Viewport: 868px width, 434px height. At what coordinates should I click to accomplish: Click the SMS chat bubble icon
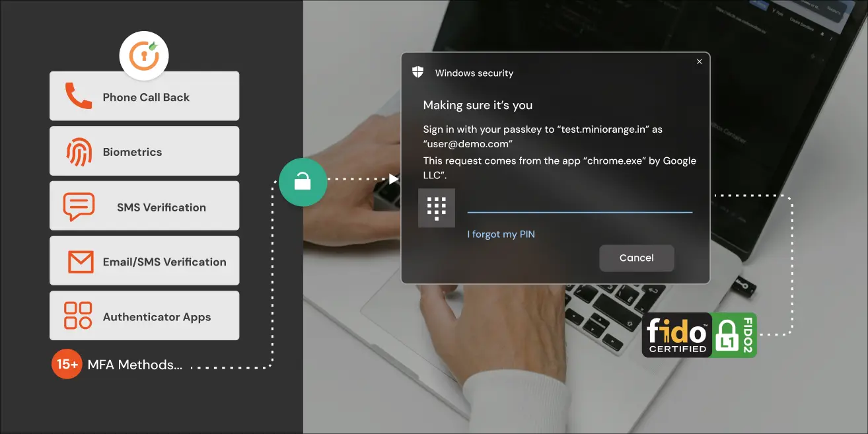click(x=79, y=207)
